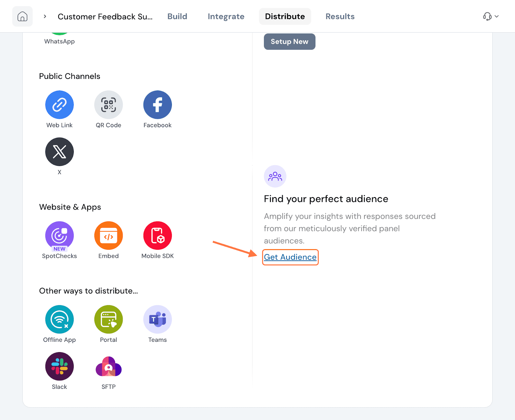Viewport: 515px width, 420px height.
Task: Follow the Get Audience link
Action: tap(290, 257)
